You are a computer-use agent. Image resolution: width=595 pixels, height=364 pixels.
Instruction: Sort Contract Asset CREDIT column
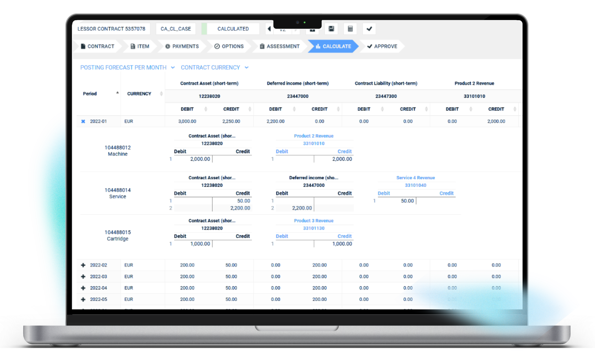[x=250, y=109]
